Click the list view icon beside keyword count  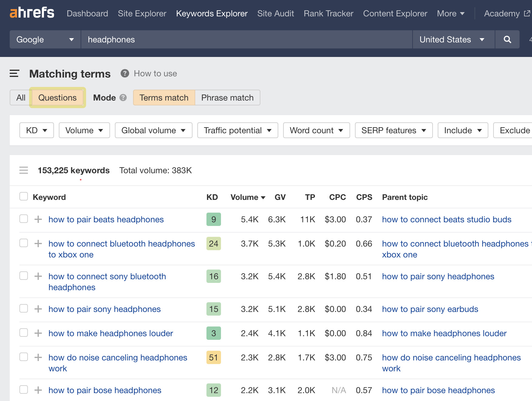(24, 170)
